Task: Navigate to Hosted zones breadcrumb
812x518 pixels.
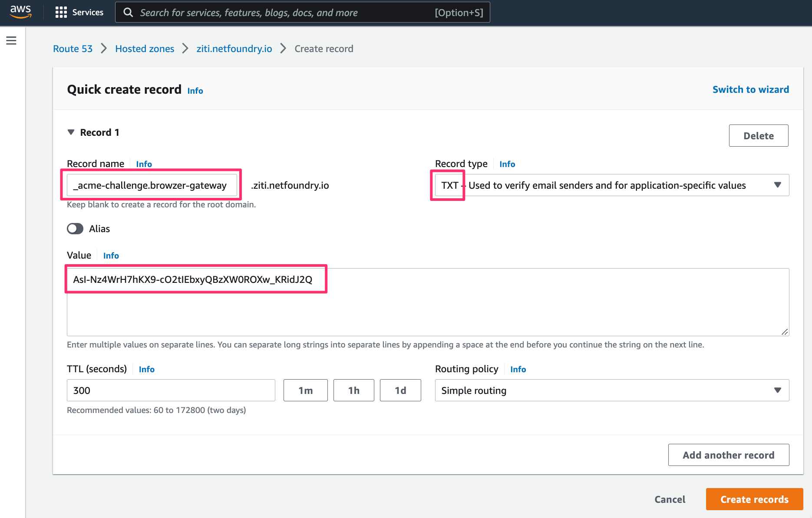Action: pos(145,49)
